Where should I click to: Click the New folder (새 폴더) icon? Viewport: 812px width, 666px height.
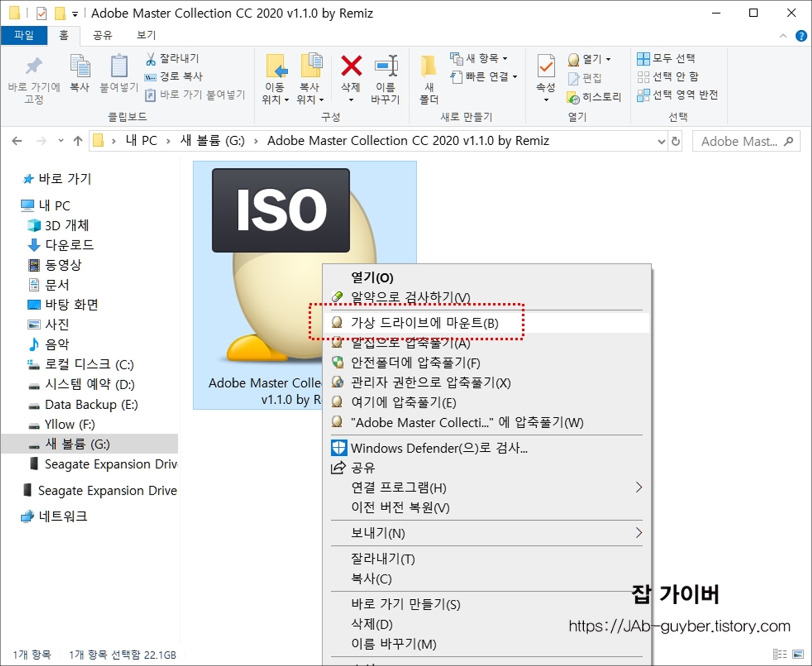tap(428, 66)
